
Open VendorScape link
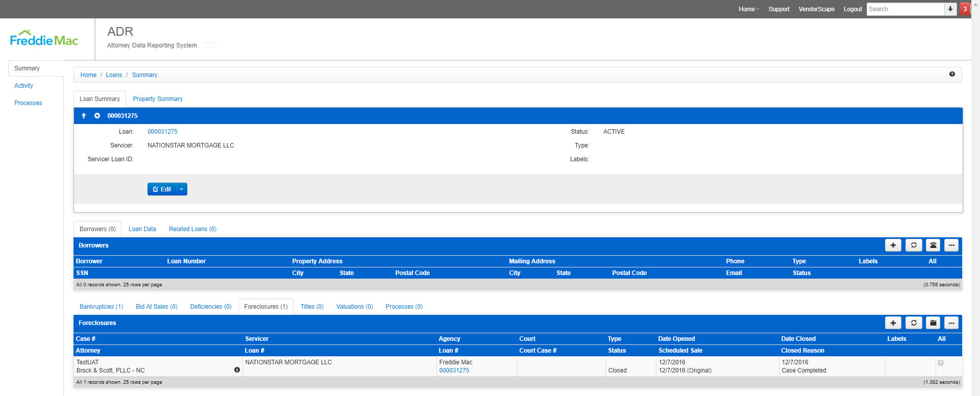(x=817, y=9)
